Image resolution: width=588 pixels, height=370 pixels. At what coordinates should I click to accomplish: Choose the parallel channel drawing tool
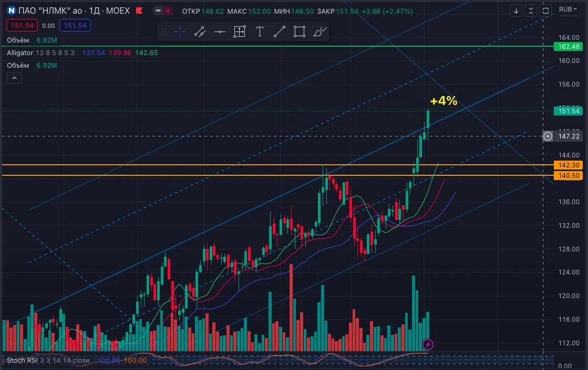(200, 32)
